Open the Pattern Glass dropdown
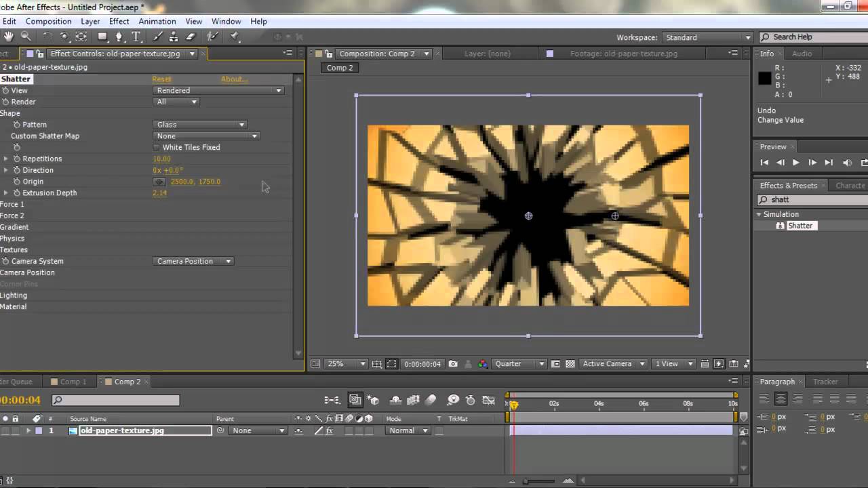Screen dimensions: 868x488 (200, 125)
